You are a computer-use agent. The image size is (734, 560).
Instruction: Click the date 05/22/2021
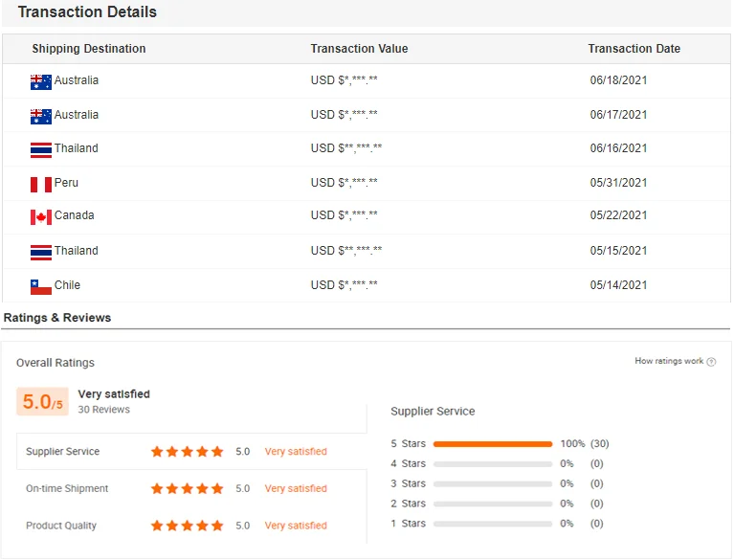coord(618,215)
